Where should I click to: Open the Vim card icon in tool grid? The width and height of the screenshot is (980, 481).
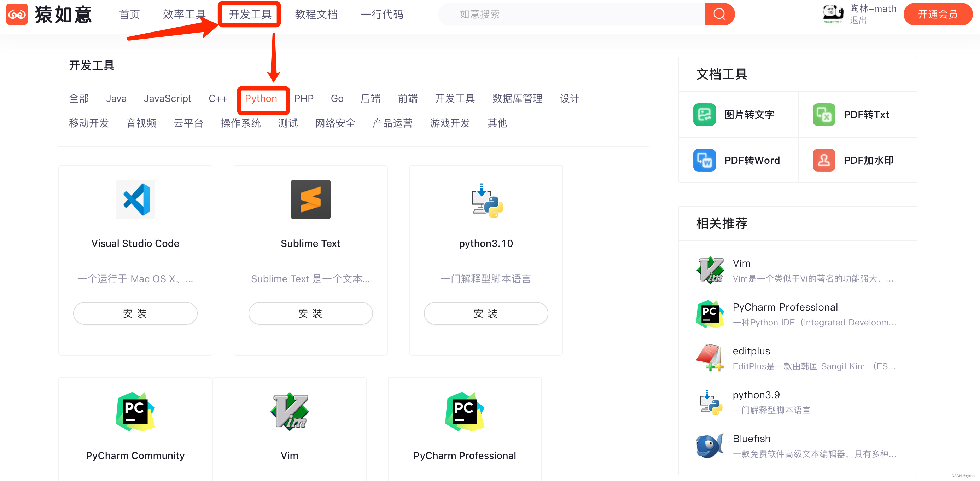(290, 411)
